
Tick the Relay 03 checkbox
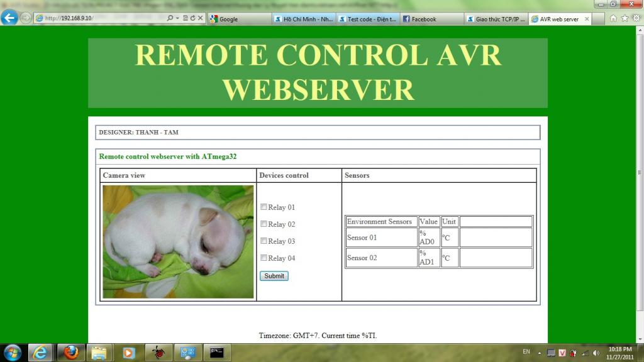264,241
